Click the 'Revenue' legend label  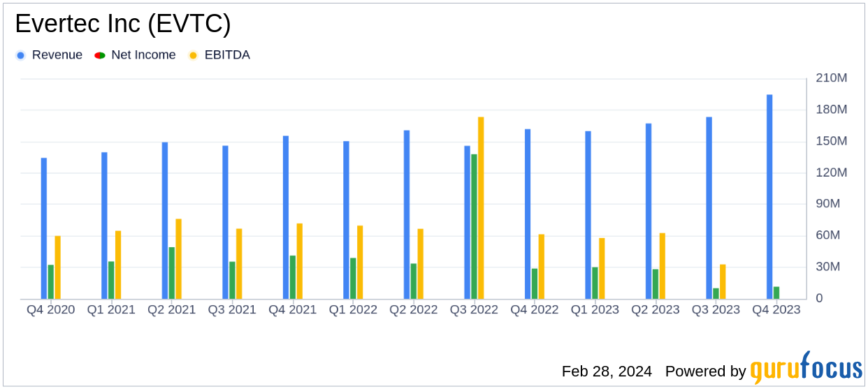click(x=57, y=55)
